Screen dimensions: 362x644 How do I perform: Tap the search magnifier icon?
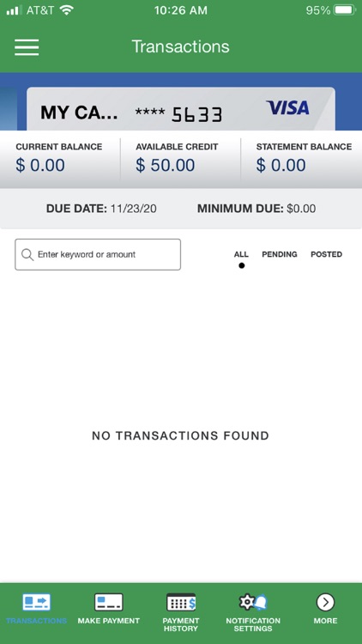27,255
